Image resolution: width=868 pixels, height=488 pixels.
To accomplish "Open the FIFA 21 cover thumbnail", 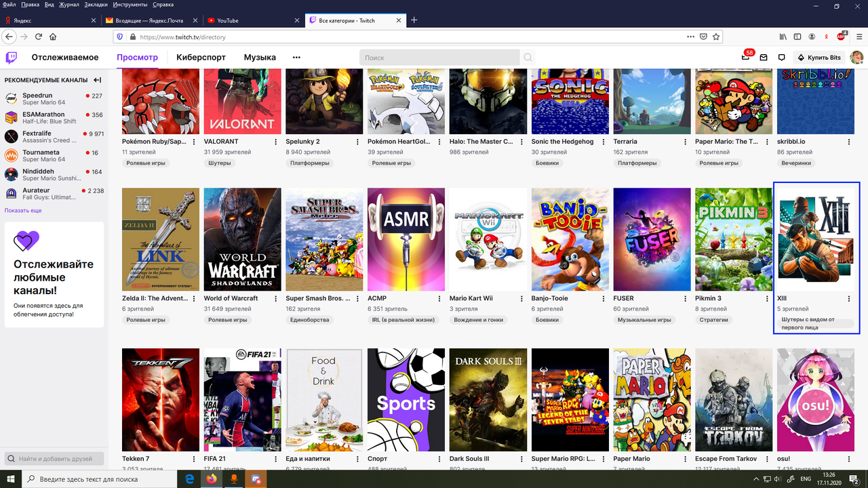I will [x=242, y=400].
